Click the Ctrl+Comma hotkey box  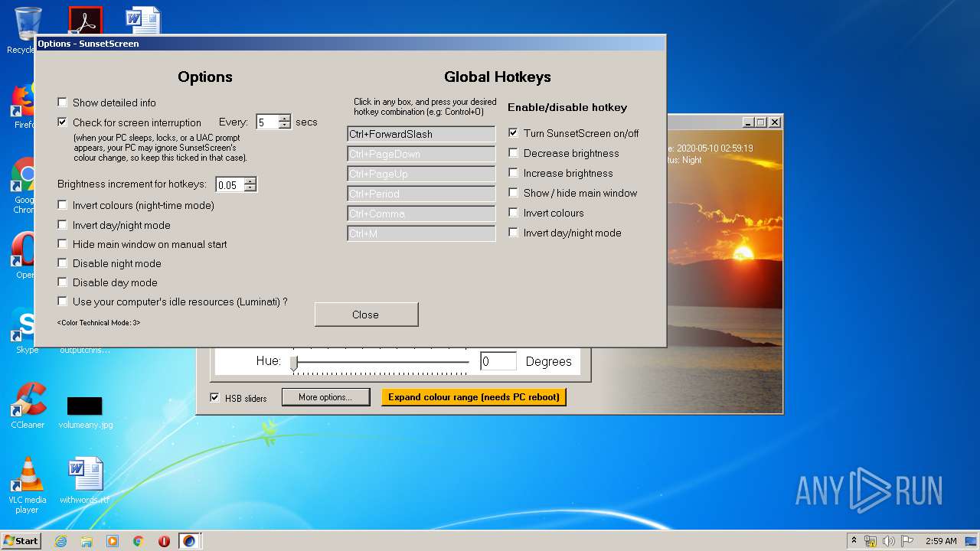click(421, 214)
